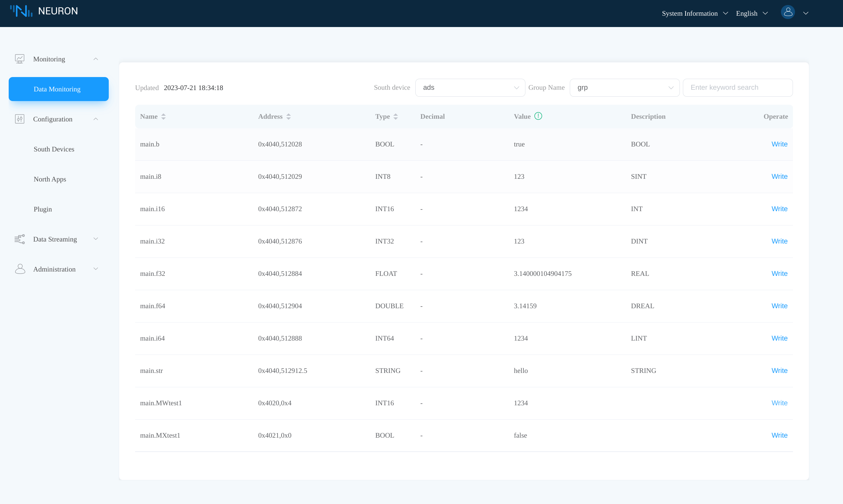Toggle sorting on the Address column

[x=288, y=116]
